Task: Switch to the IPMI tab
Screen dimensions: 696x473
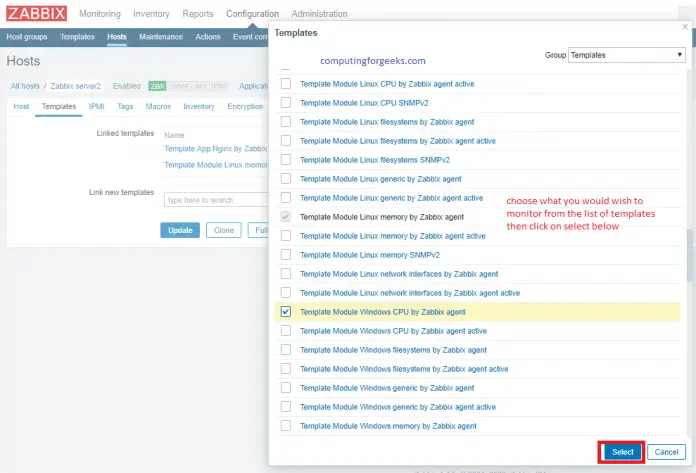Action: 97,106
